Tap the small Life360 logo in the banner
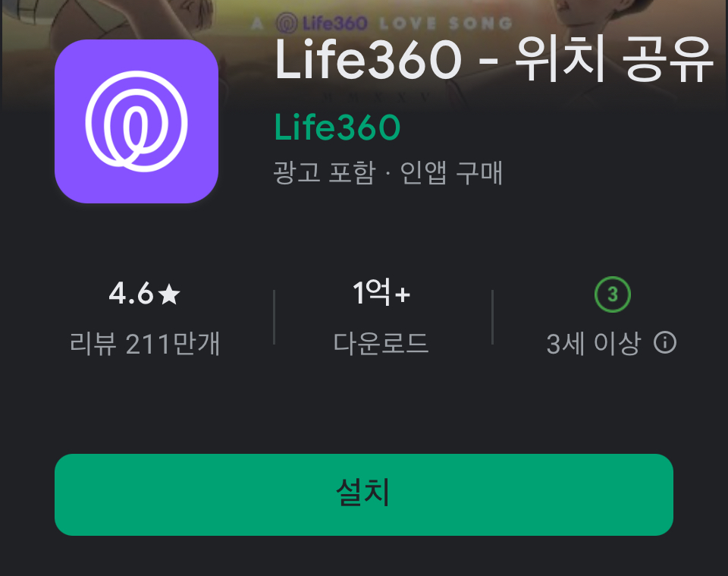Screen dimensions: 728x576 tap(322, 23)
